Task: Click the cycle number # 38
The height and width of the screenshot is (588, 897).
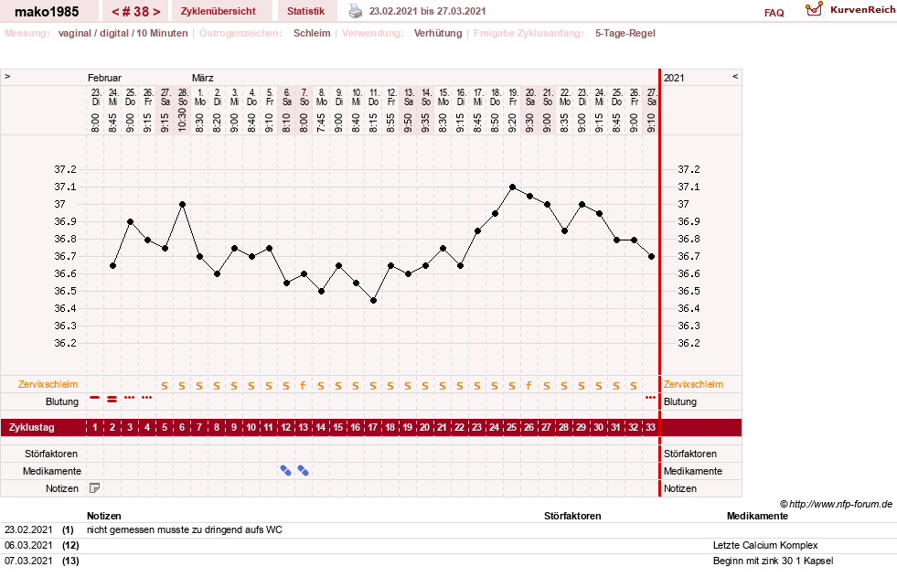Action: click(136, 12)
